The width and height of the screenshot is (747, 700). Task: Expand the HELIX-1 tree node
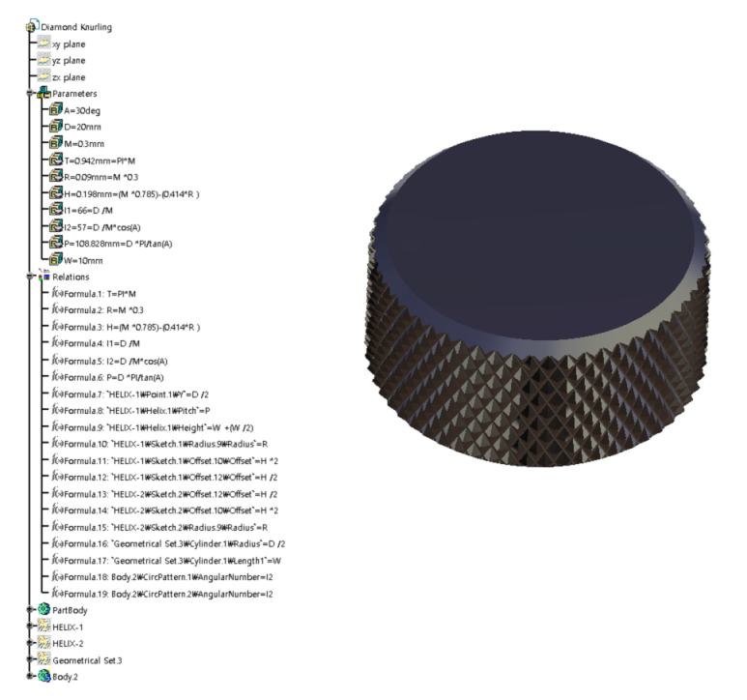pyautogui.click(x=30, y=627)
